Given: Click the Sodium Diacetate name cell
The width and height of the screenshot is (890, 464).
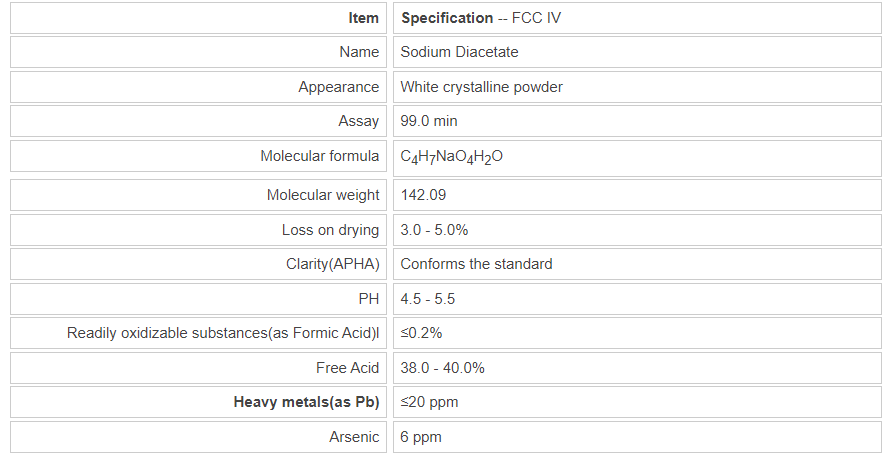Looking at the screenshot, I should tap(459, 51).
